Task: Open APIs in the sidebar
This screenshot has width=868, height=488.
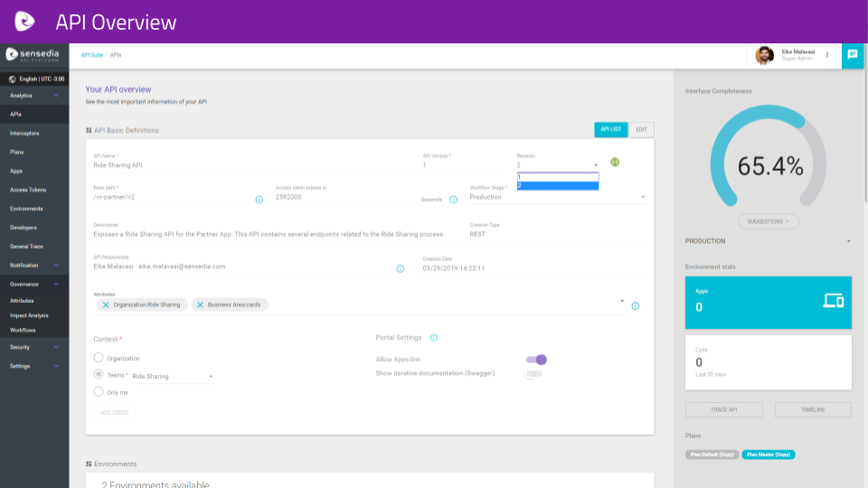Action: point(34,115)
